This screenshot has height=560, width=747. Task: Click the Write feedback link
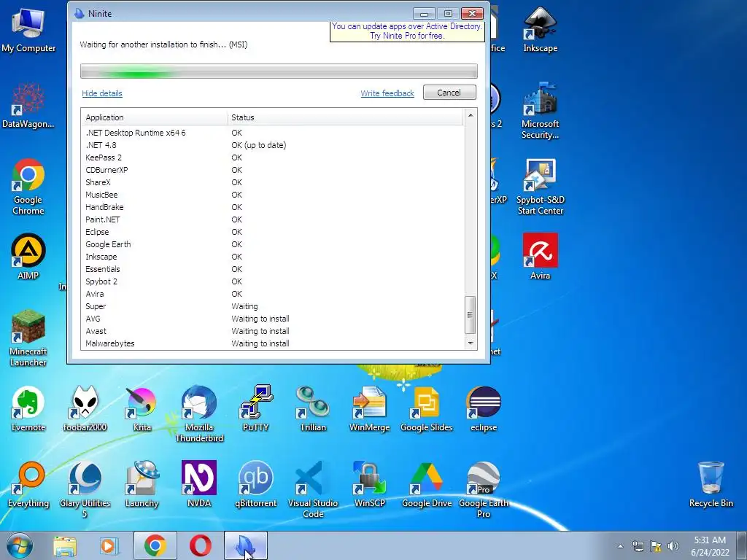387,93
